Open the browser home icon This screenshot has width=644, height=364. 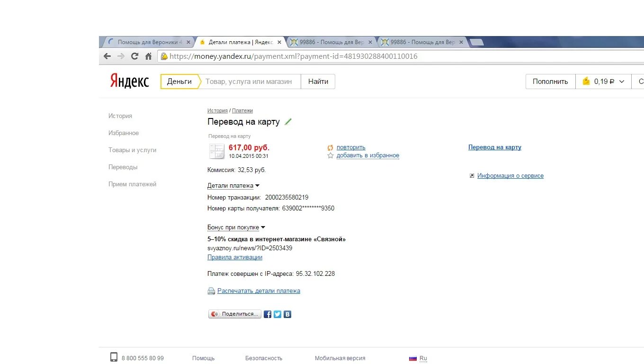coord(148,56)
